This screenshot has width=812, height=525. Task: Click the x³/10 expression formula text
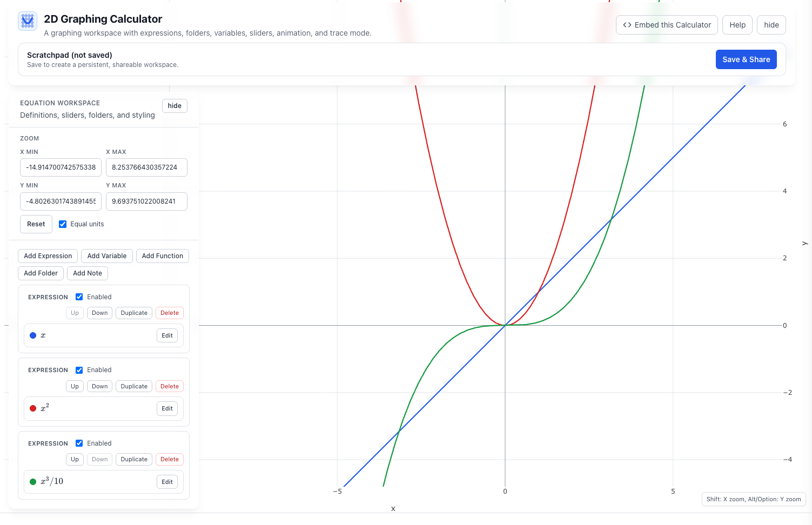(x=52, y=481)
